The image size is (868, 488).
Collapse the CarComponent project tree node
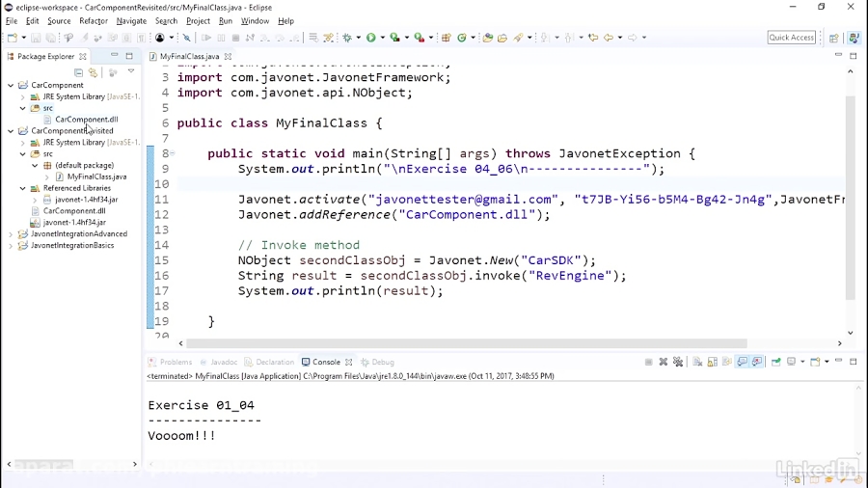[11, 85]
